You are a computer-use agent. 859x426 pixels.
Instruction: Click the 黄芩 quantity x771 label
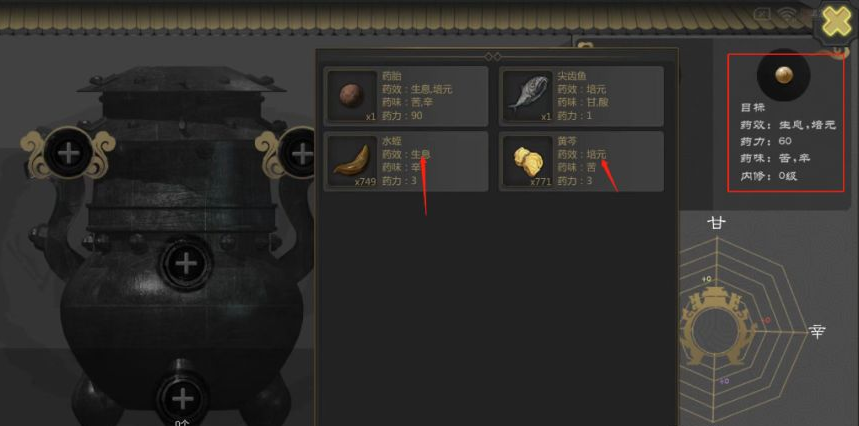pyautogui.click(x=541, y=182)
